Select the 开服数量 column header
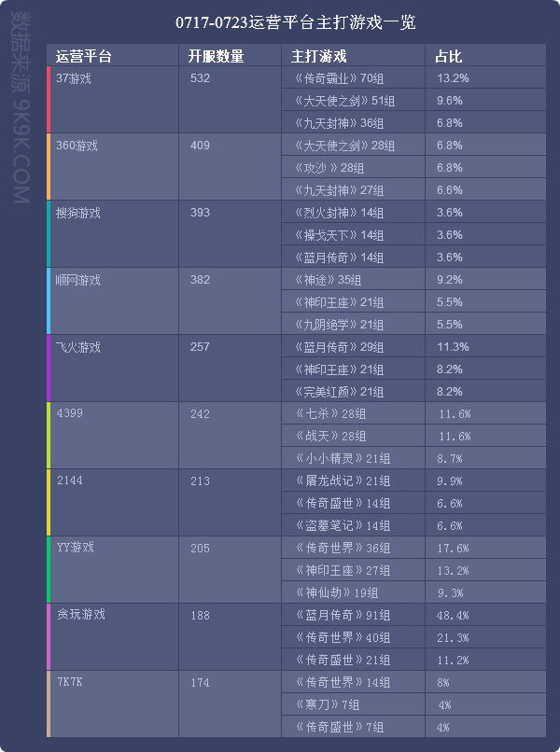 coord(217,56)
